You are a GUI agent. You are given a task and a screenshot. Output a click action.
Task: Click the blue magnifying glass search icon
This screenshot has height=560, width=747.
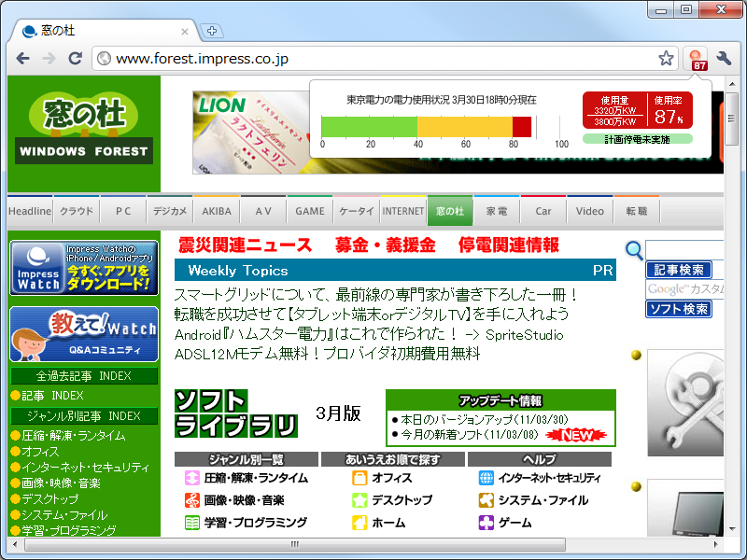[634, 250]
